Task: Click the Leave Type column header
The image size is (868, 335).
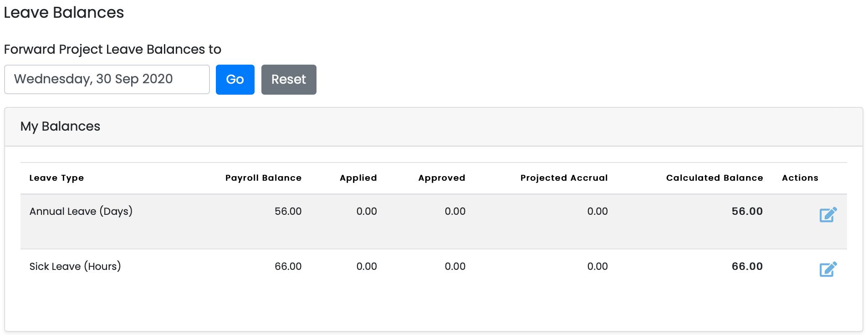Action: (56, 178)
